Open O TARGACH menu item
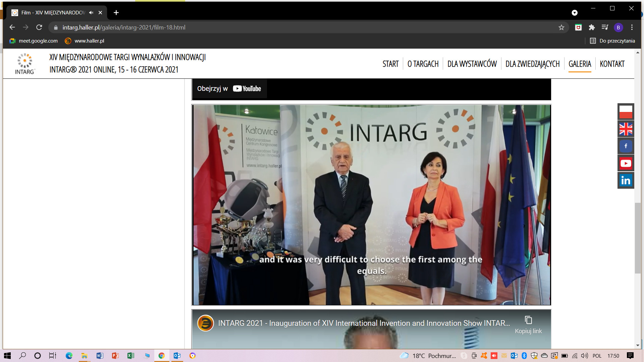The width and height of the screenshot is (644, 362). point(423,64)
